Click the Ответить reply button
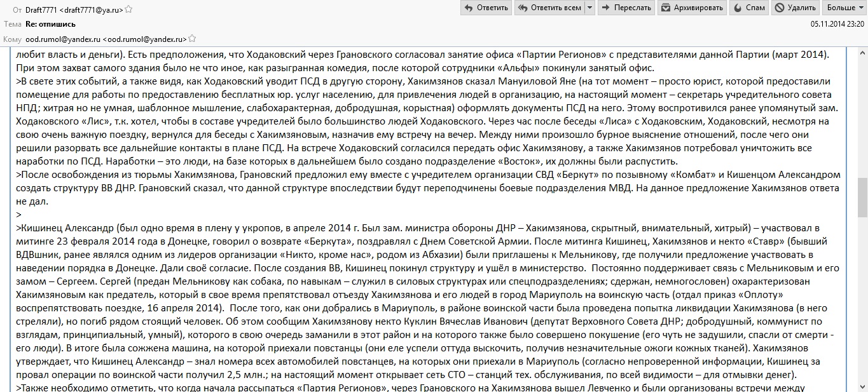This screenshot has height=392, width=868. [486, 8]
